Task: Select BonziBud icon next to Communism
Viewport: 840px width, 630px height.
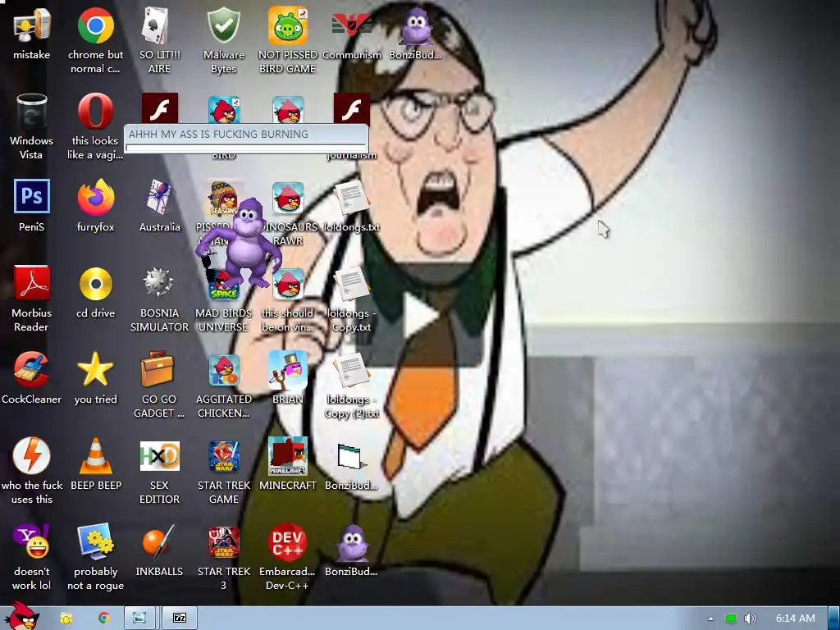Action: pyautogui.click(x=416, y=25)
